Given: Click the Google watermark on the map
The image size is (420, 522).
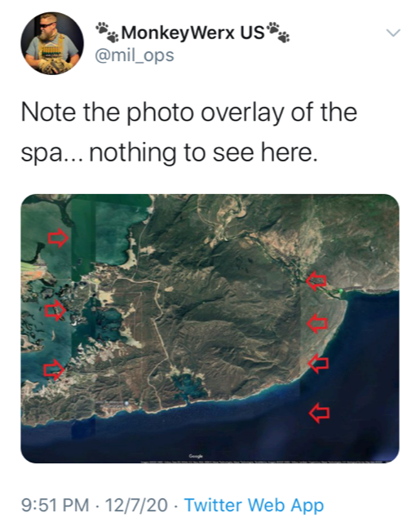Looking at the screenshot, I should [196, 456].
